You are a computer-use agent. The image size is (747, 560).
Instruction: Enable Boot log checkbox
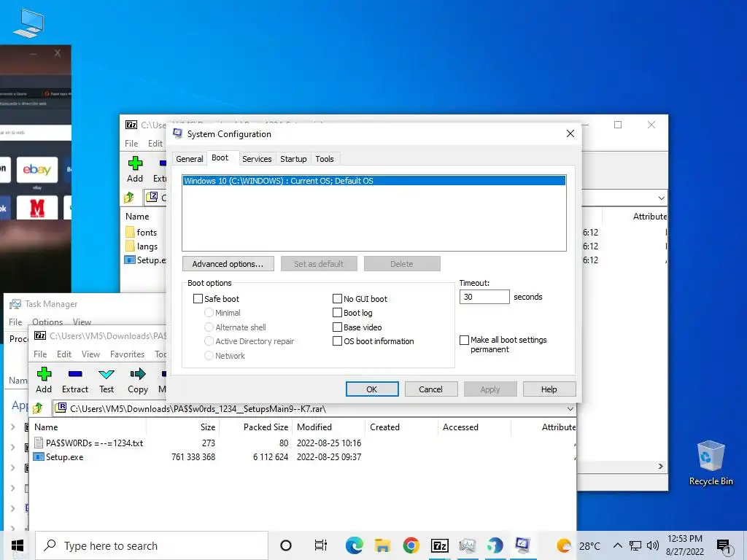pyautogui.click(x=337, y=312)
